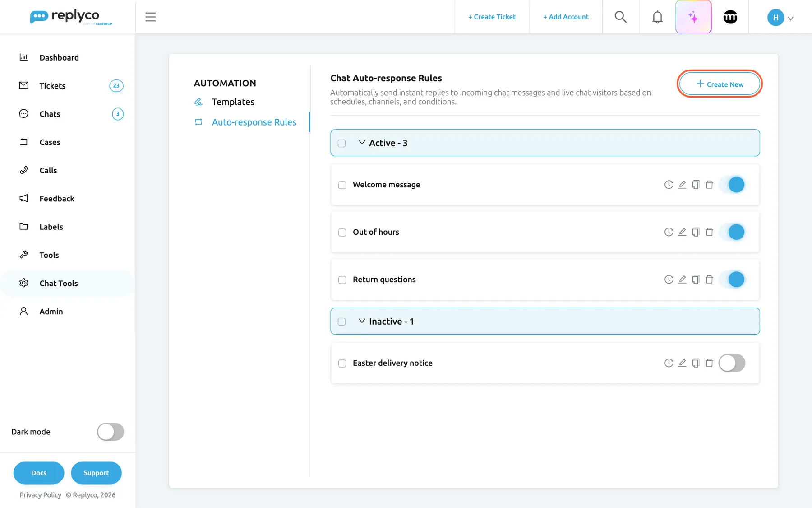Check the Return questions rule checkbox

click(x=342, y=280)
